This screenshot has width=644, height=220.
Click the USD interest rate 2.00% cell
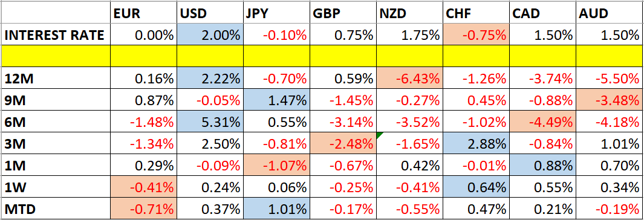tap(209, 35)
